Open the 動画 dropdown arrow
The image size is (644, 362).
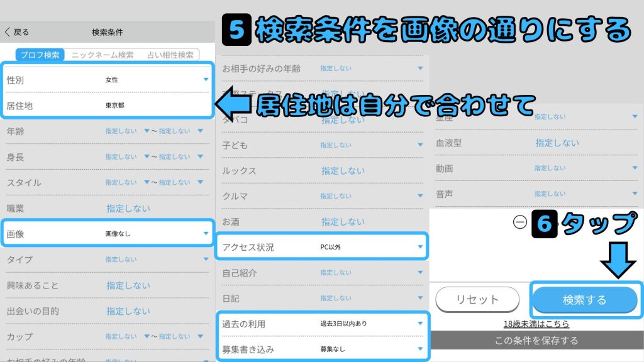click(x=633, y=168)
